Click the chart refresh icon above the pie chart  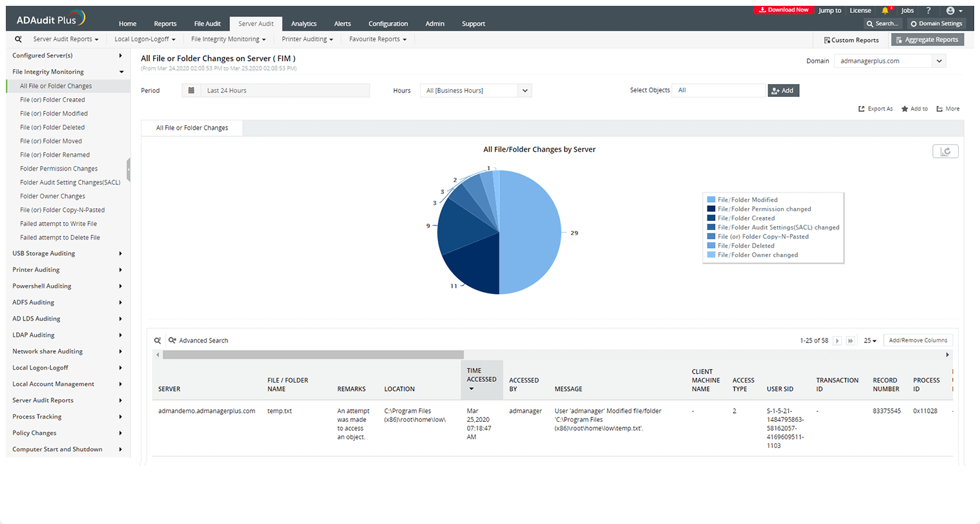[945, 151]
